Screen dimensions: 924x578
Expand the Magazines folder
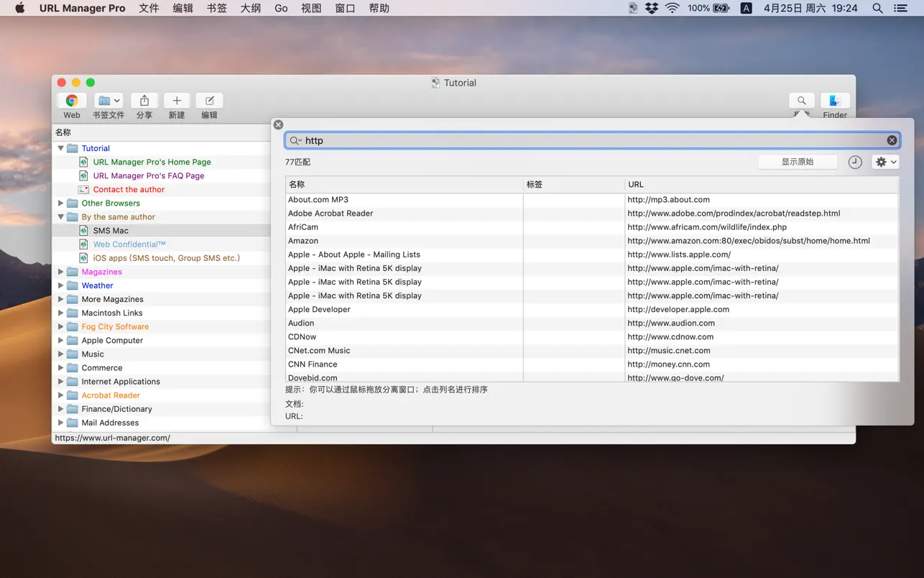tap(61, 272)
